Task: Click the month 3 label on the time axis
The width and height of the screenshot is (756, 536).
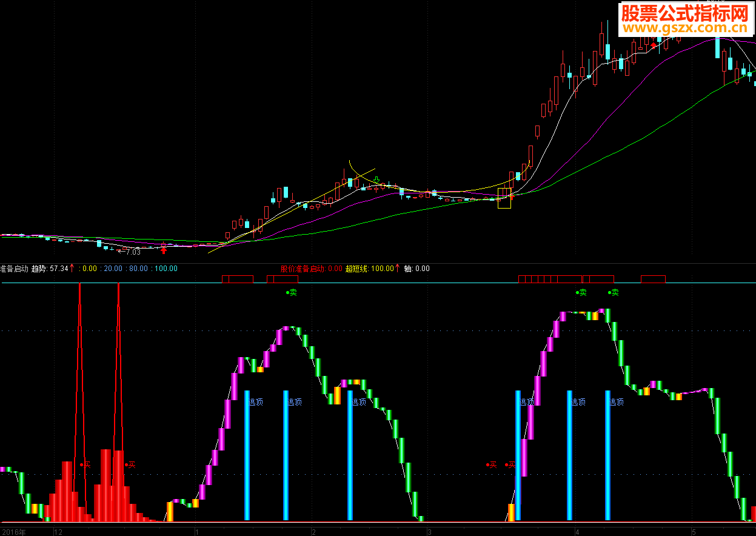Action: 429,532
